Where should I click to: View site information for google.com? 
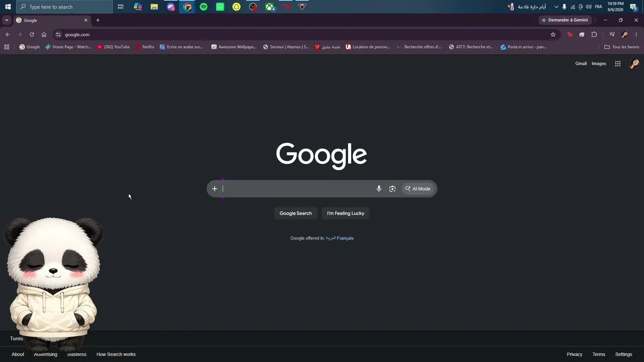point(58,35)
